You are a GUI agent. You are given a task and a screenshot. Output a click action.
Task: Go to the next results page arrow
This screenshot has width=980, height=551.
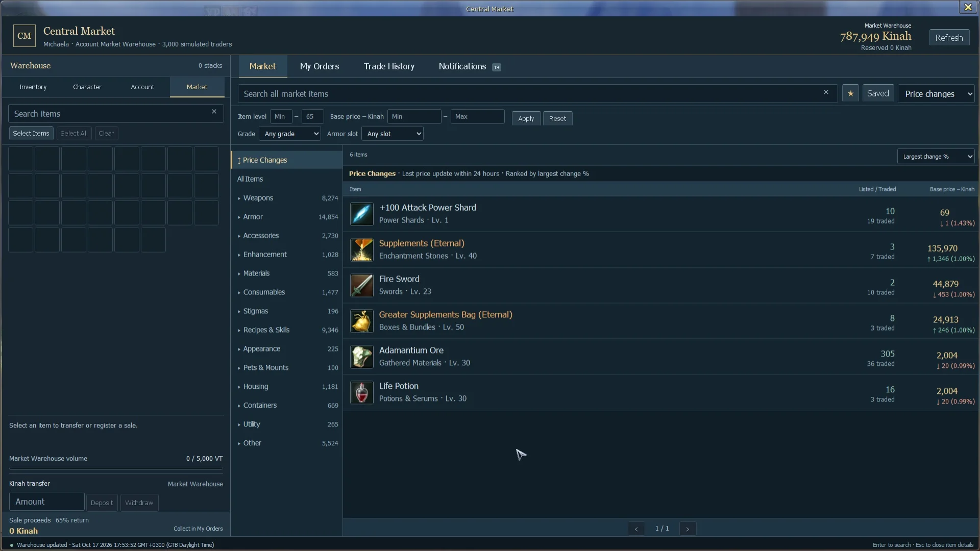[688, 529]
